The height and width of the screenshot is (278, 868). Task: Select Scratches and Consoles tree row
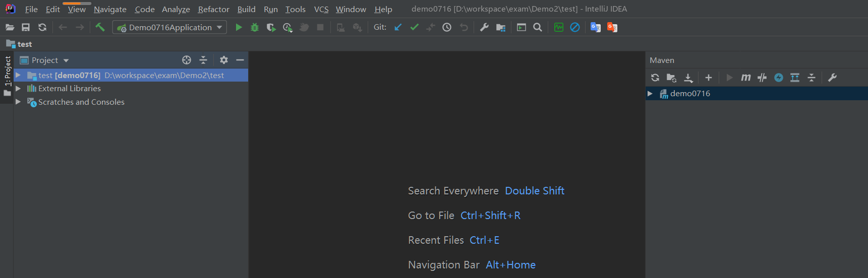[131, 102]
